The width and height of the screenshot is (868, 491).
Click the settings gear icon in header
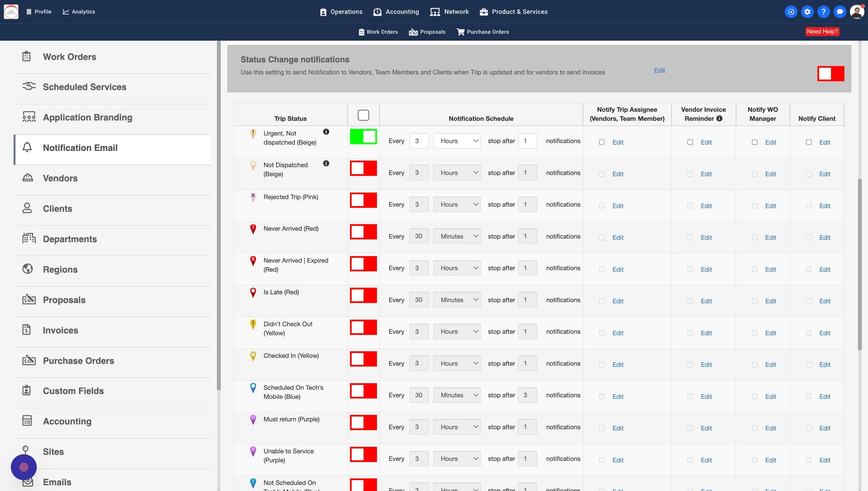click(x=807, y=12)
